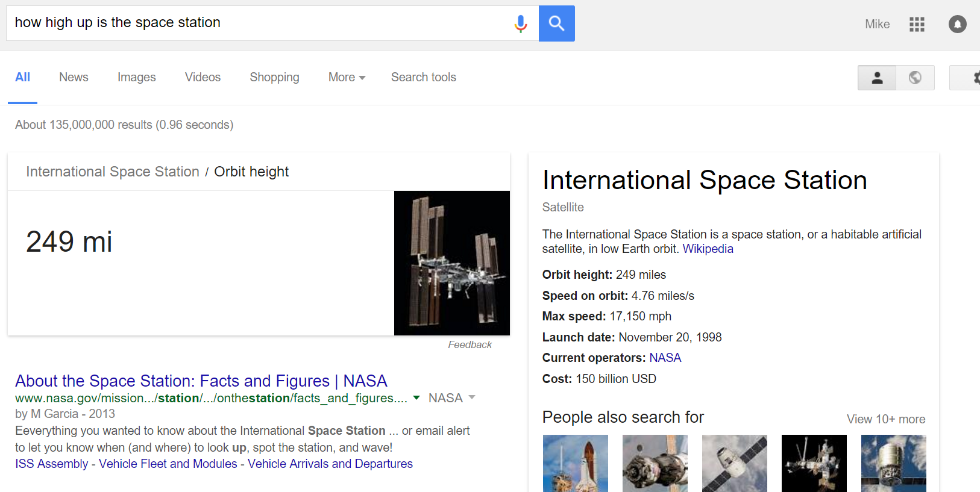Click inside the search query text box

pos(259,23)
